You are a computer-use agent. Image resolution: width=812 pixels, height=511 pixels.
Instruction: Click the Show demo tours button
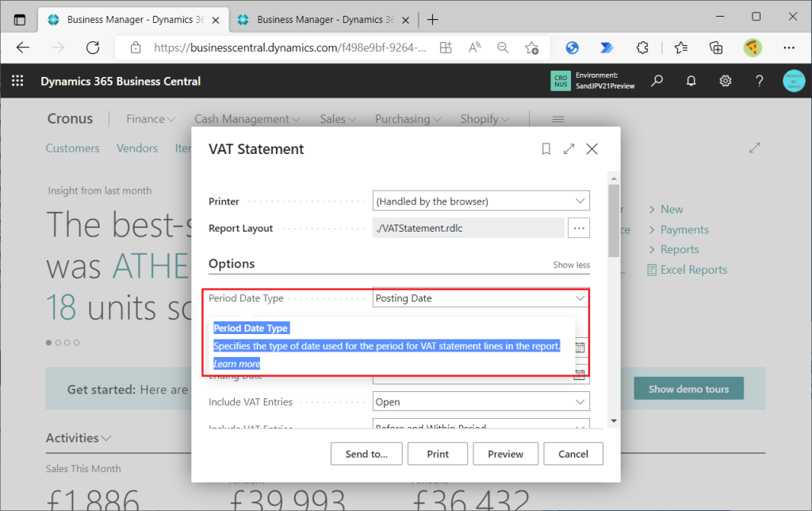pyautogui.click(x=689, y=389)
